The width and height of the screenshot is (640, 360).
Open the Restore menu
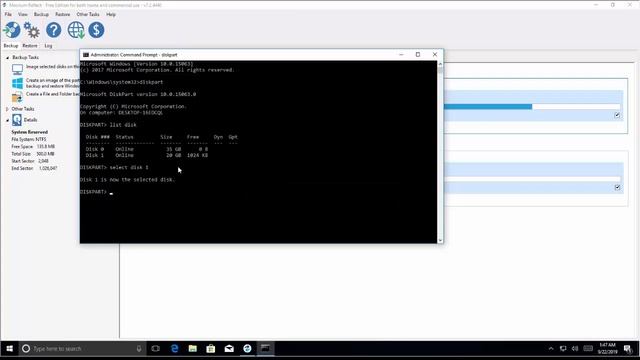point(62,14)
